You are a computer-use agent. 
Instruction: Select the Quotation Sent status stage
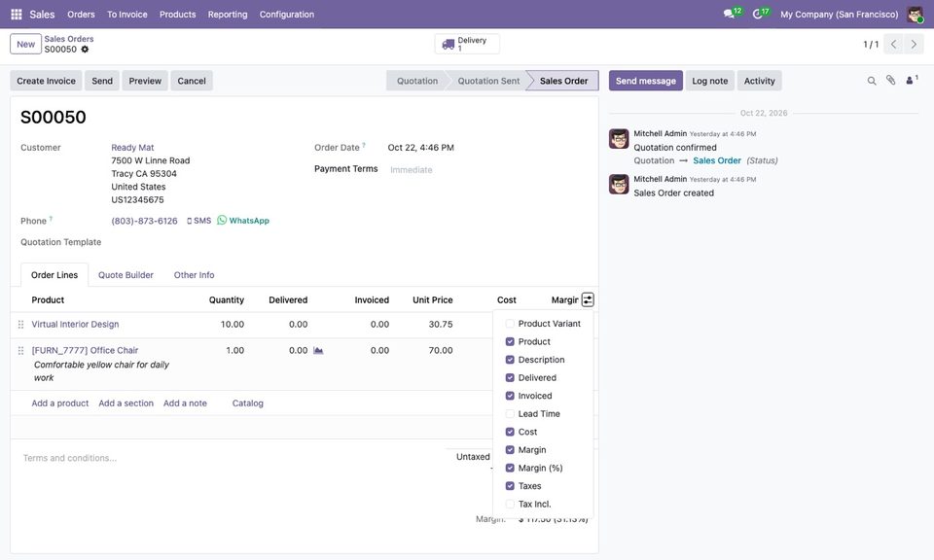point(488,81)
